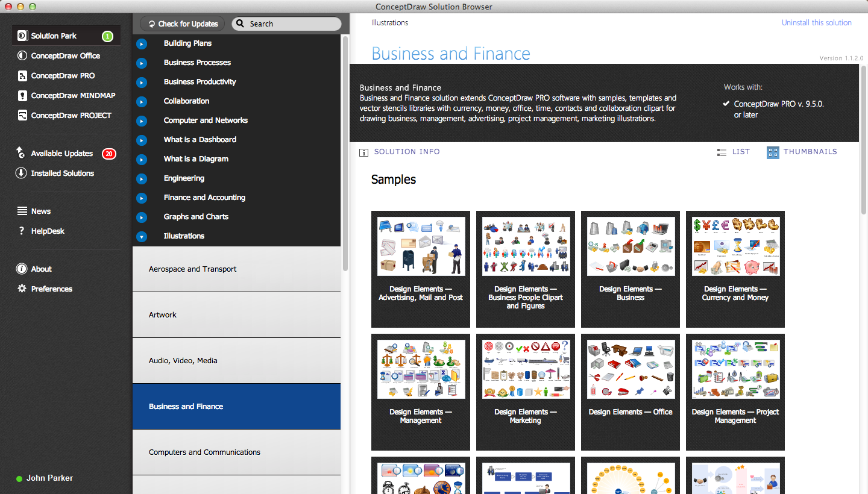Click the Thumbnails grid icon
This screenshot has width=868, height=494.
click(x=773, y=152)
